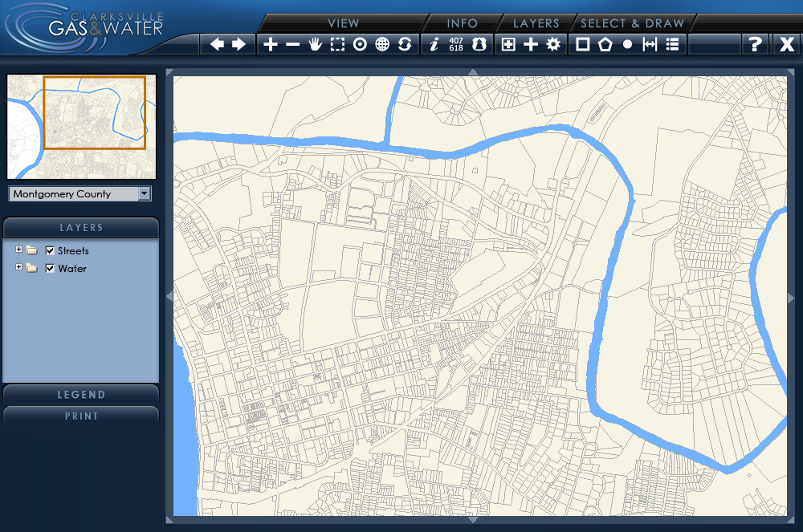Expand the Water layer folder
The image size is (803, 532).
click(x=18, y=268)
